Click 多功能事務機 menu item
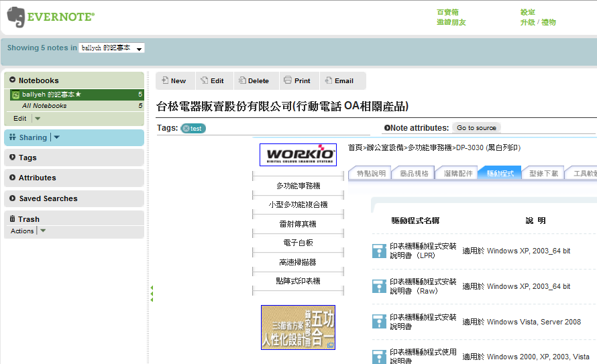 (298, 186)
